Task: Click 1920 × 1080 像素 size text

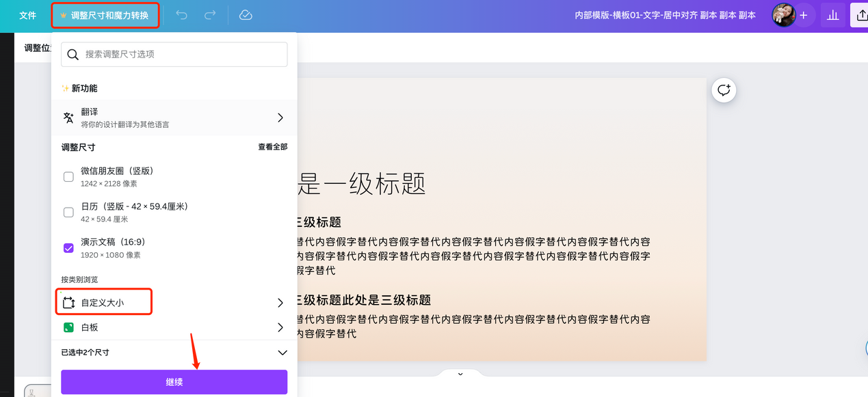Action: coord(111,255)
